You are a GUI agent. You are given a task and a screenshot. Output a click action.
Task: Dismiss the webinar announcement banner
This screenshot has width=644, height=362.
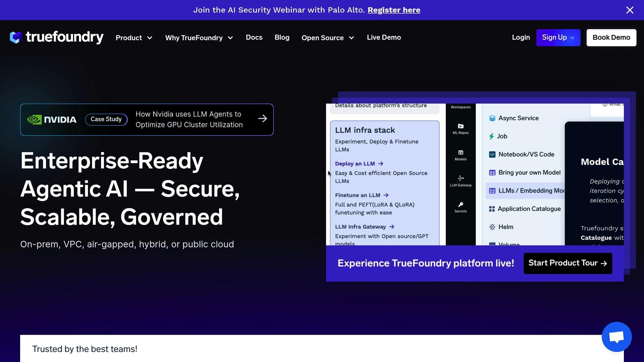tap(630, 10)
